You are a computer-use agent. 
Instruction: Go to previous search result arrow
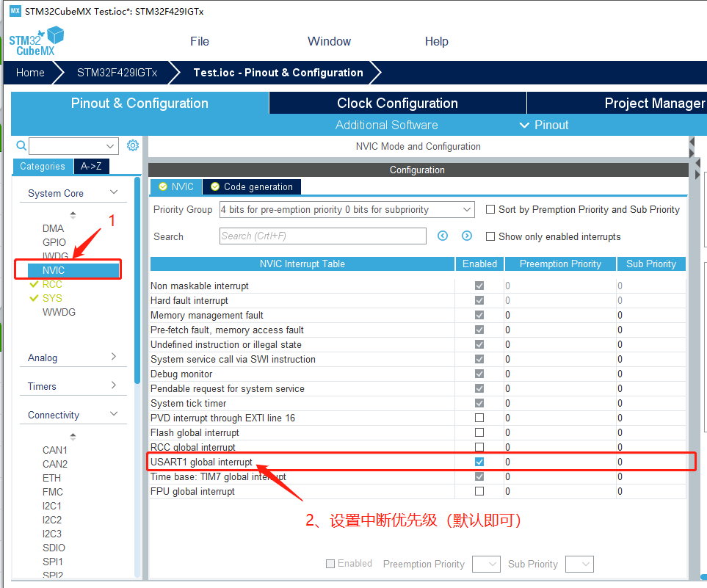[x=443, y=236]
